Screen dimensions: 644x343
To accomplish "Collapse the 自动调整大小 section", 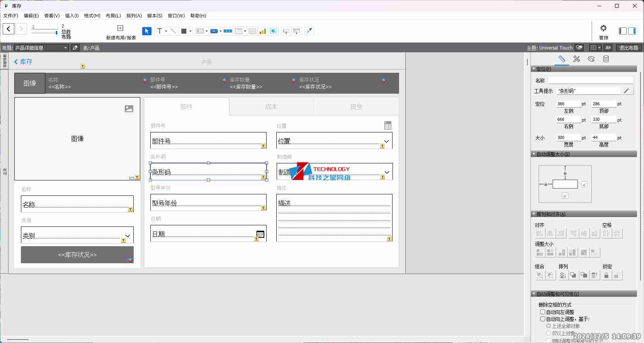I will [x=534, y=154].
